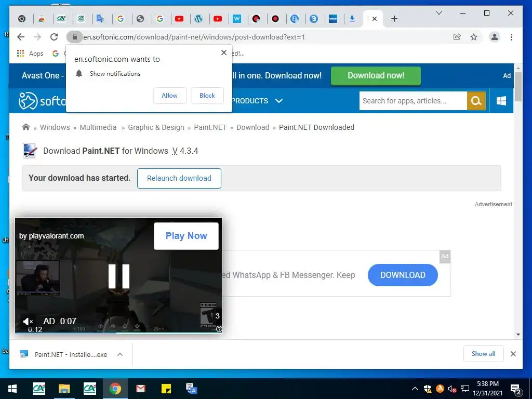Switch to the blue W icon tab
Image resolution: width=532 pixels, height=399 pixels.
click(237, 19)
